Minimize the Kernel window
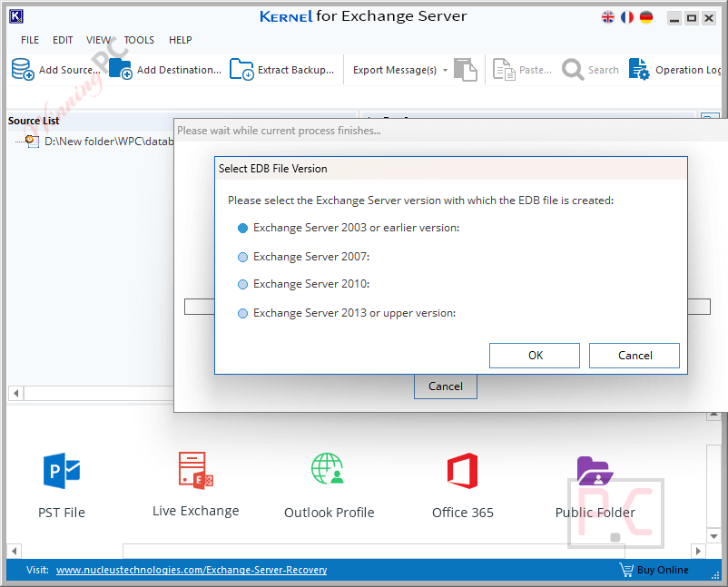The height and width of the screenshot is (587, 728). (674, 18)
